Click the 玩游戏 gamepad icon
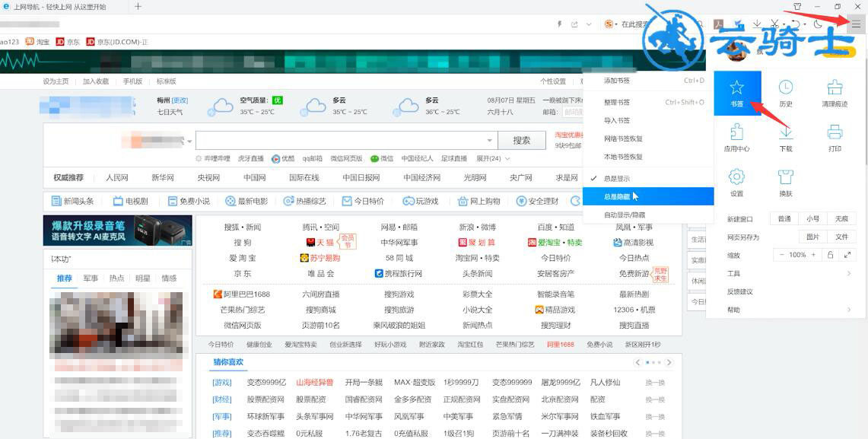 tap(408, 201)
